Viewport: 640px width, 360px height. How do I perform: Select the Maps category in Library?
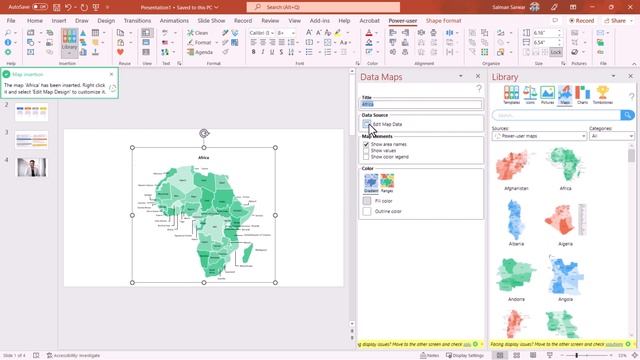tap(565, 95)
